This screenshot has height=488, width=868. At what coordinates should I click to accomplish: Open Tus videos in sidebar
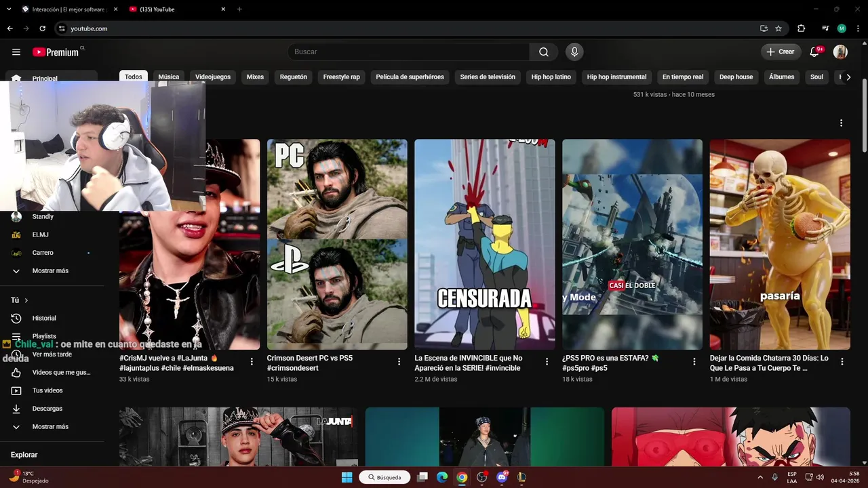click(52, 390)
